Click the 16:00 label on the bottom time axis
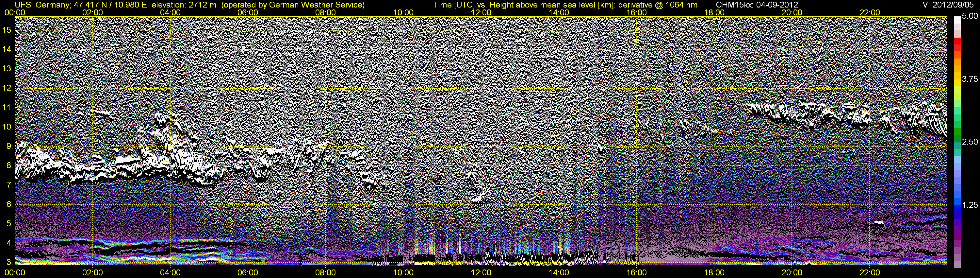980x278 pixels. pyautogui.click(x=636, y=273)
